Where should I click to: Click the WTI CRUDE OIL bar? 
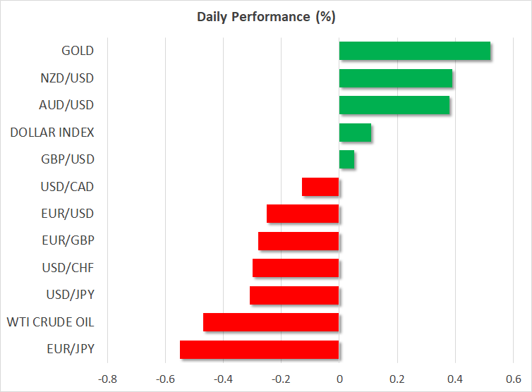271,322
